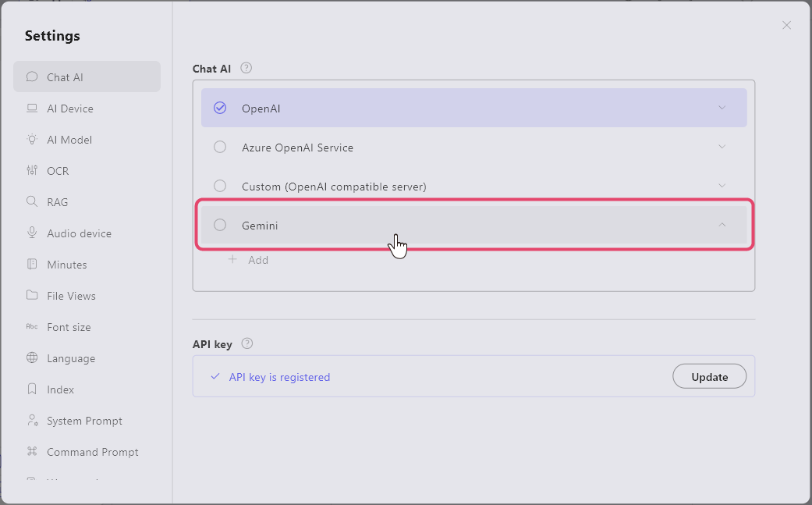Click the OCR sliders icon

32,171
